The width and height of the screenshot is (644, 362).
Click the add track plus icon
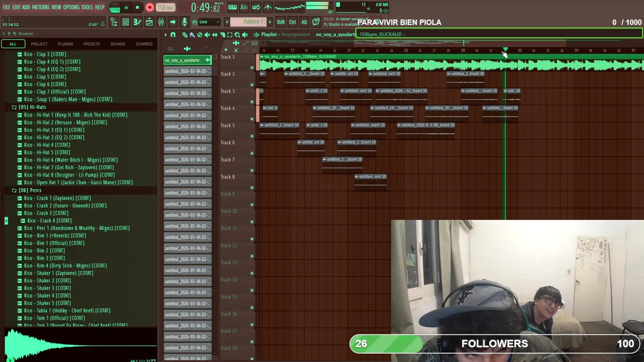click(x=226, y=50)
